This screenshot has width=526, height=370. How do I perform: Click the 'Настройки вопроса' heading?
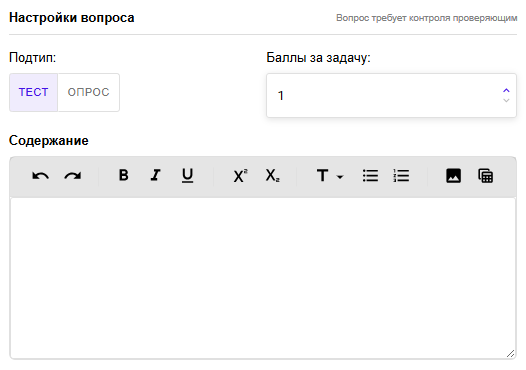click(x=72, y=18)
